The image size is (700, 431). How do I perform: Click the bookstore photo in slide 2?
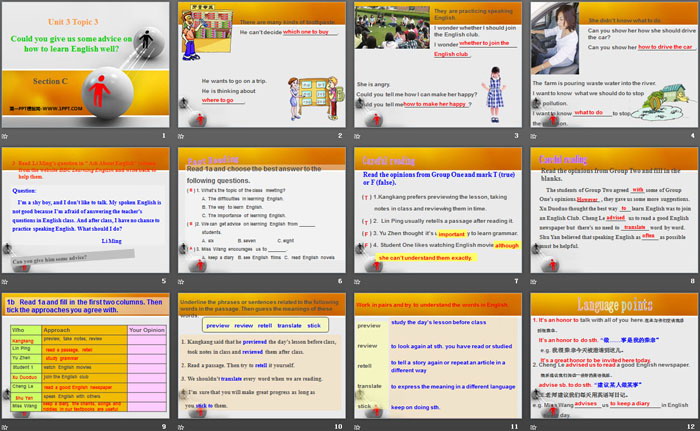click(x=209, y=40)
